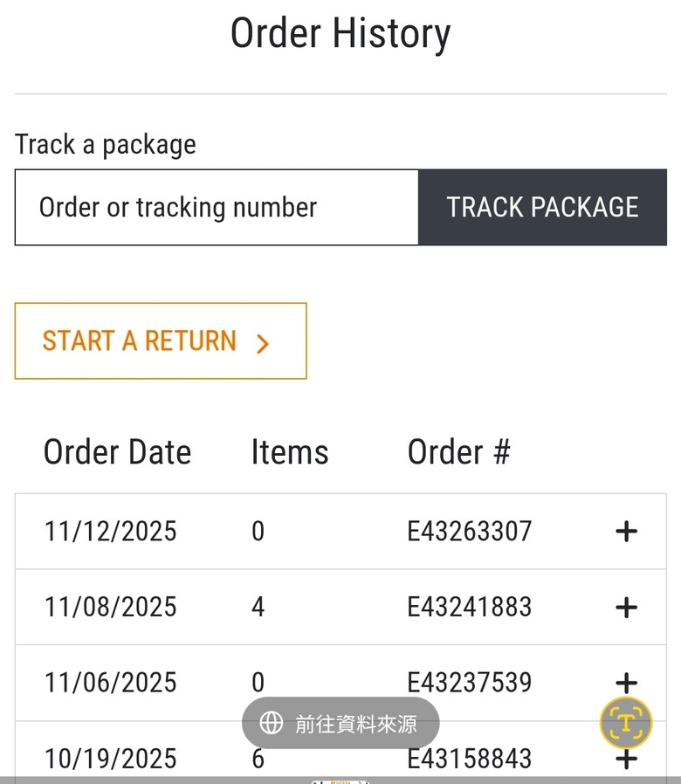Screen dimensions: 681x784
Task: Click the Order Date column header
Action: 117,452
